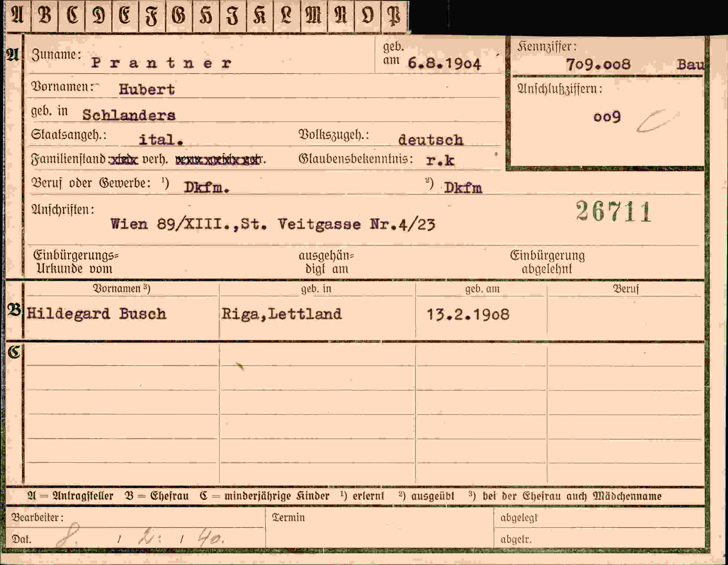
Task: Click legend text "C = minderjährige Kinder"
Action: (264, 496)
